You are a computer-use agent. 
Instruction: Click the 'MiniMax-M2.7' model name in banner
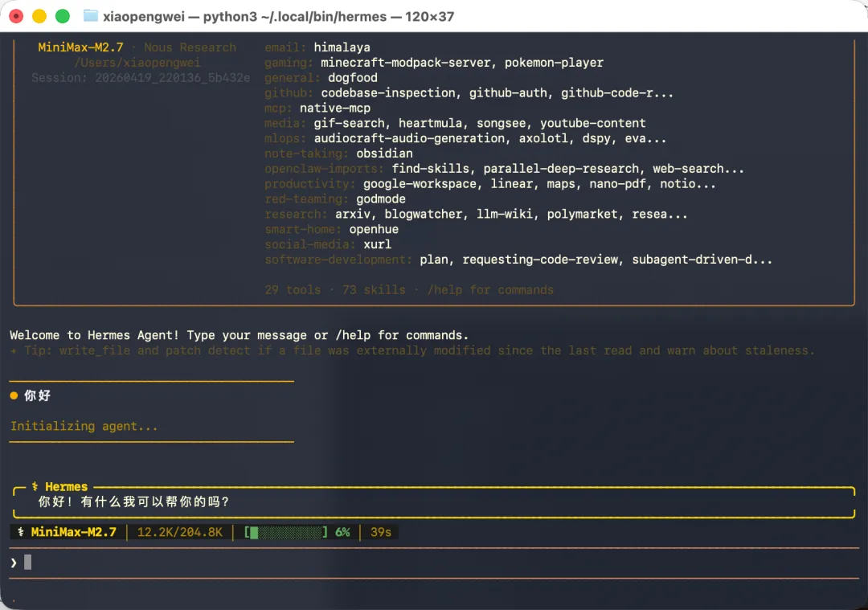[81, 47]
